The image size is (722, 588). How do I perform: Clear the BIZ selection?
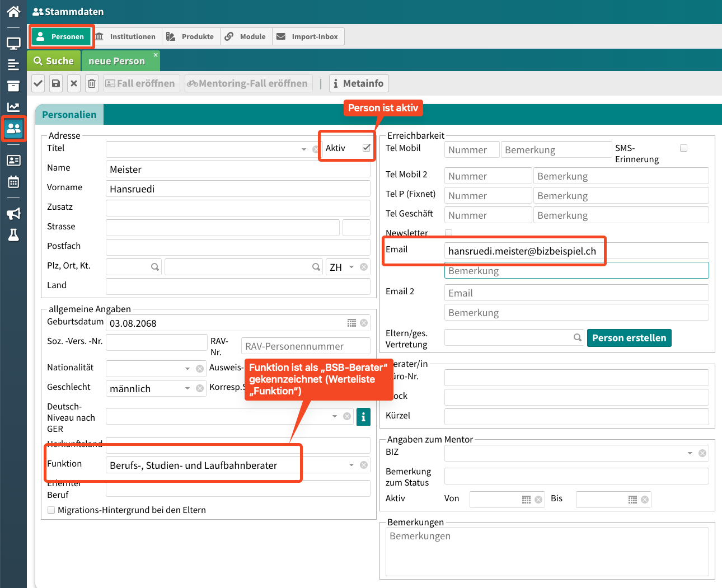pyautogui.click(x=702, y=453)
